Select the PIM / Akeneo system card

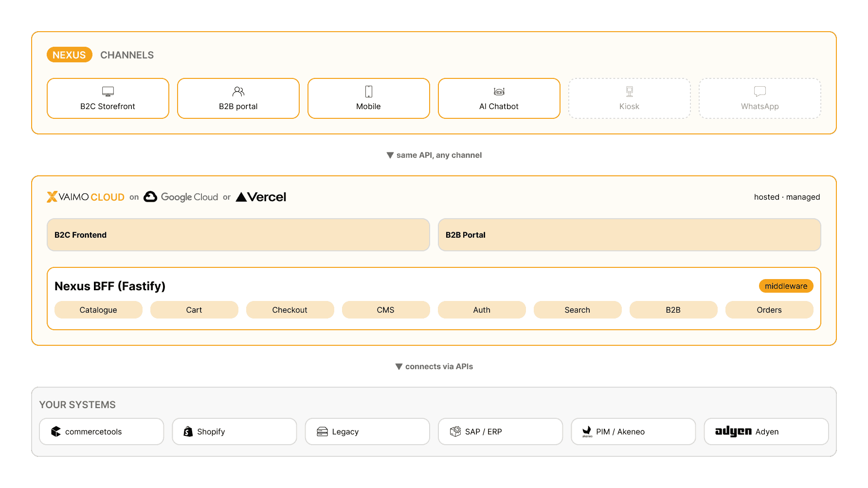(x=633, y=432)
